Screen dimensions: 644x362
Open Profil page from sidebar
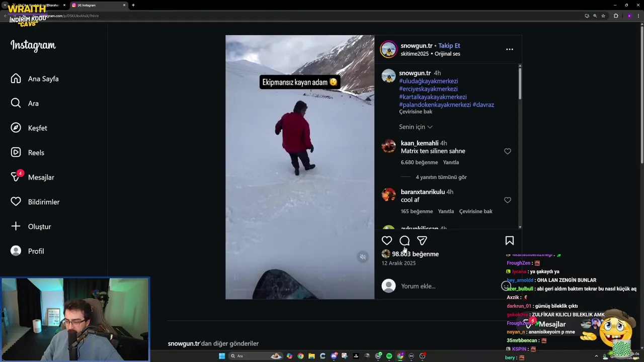[x=27, y=251]
